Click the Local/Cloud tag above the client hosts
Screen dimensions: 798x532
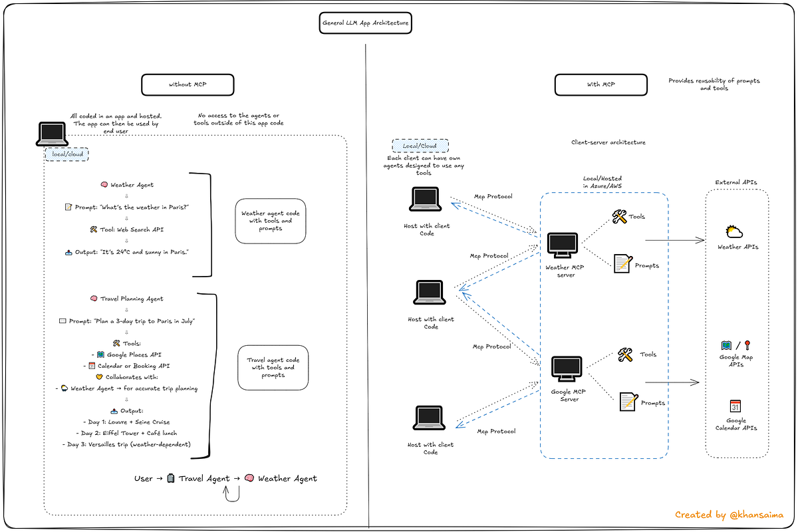coord(420,146)
